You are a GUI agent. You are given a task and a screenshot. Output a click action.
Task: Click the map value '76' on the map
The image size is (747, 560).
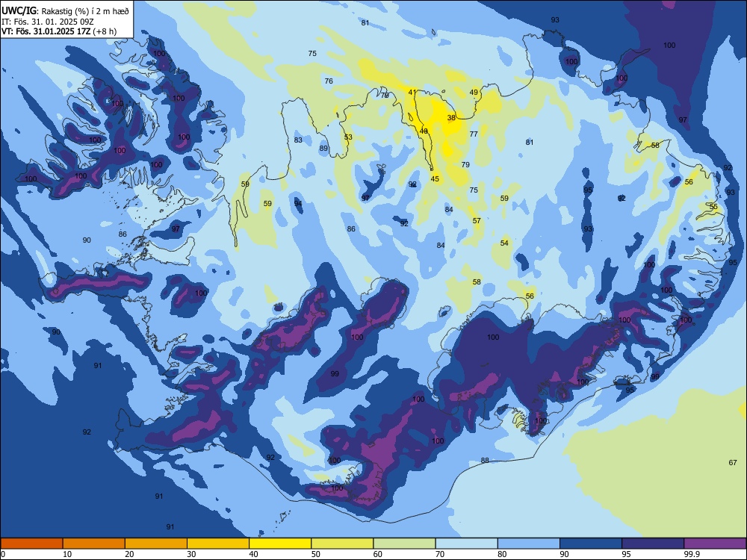[x=329, y=81]
